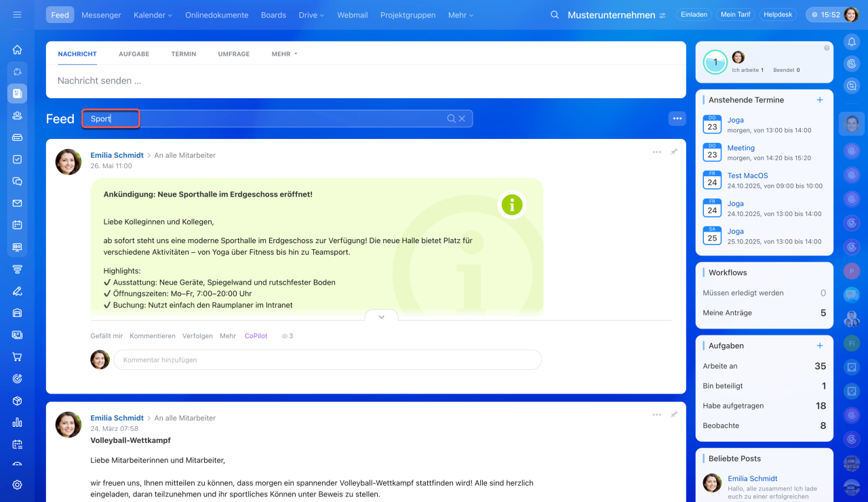Pin the Volleyball-Wettkampf post
Image resolution: width=868 pixels, height=502 pixels.
674,415
